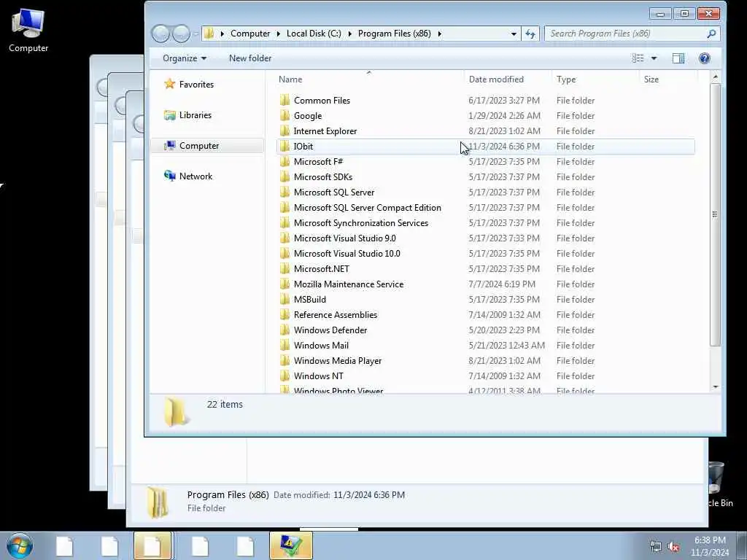The width and height of the screenshot is (747, 560).
Task: Select Microsoft Visual Studio 10.0 row
Action: click(x=485, y=253)
